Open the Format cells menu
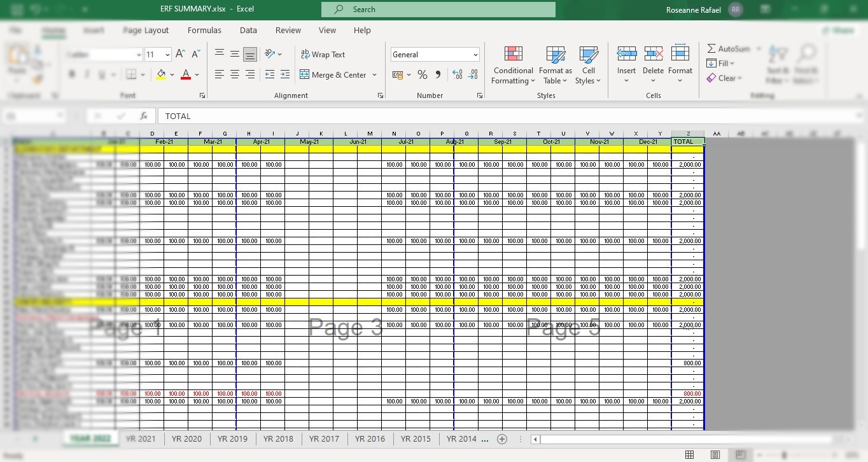Screen dimensions: 868x462 pos(680,65)
